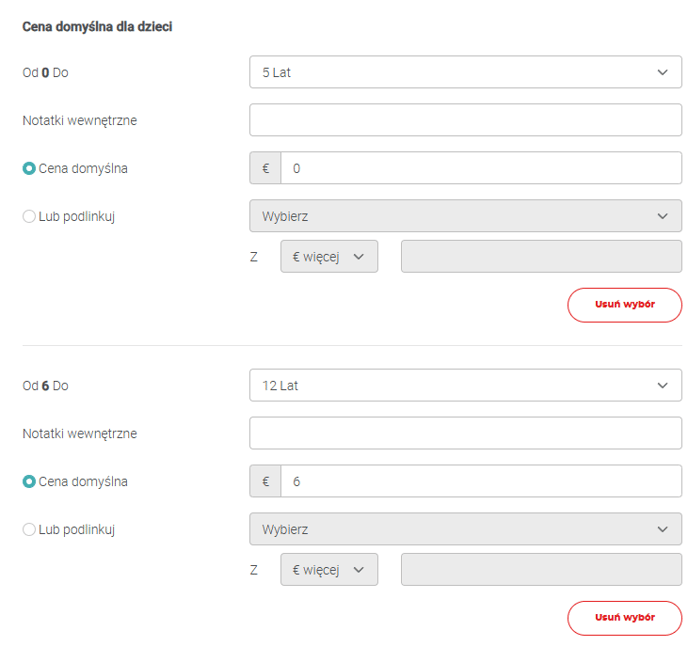Viewport: 688px width, 646px height.
Task: Click € currency symbol beside price 6
Action: [265, 481]
